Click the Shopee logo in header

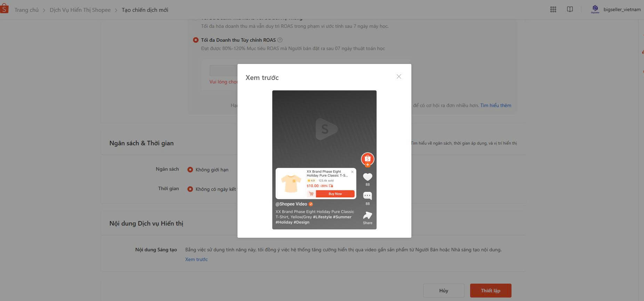click(4, 9)
